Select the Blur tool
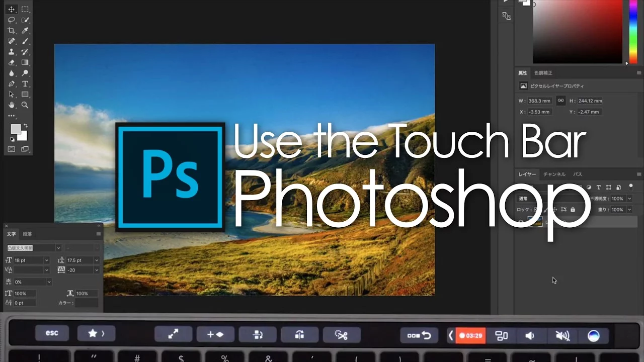The height and width of the screenshot is (362, 644). pyautogui.click(x=12, y=73)
